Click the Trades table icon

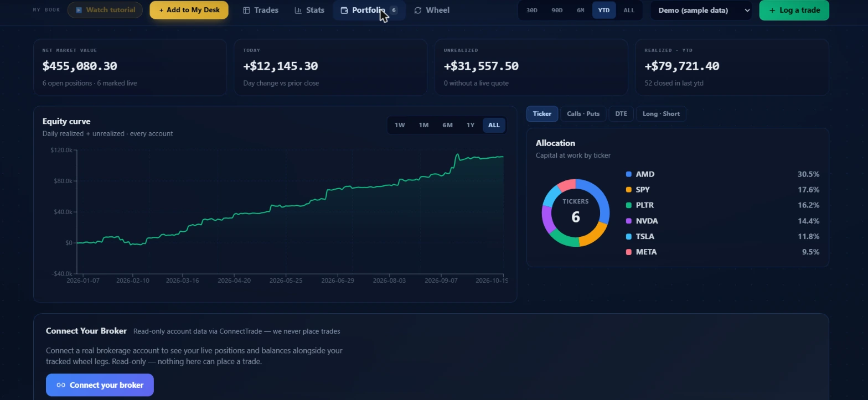click(x=247, y=10)
